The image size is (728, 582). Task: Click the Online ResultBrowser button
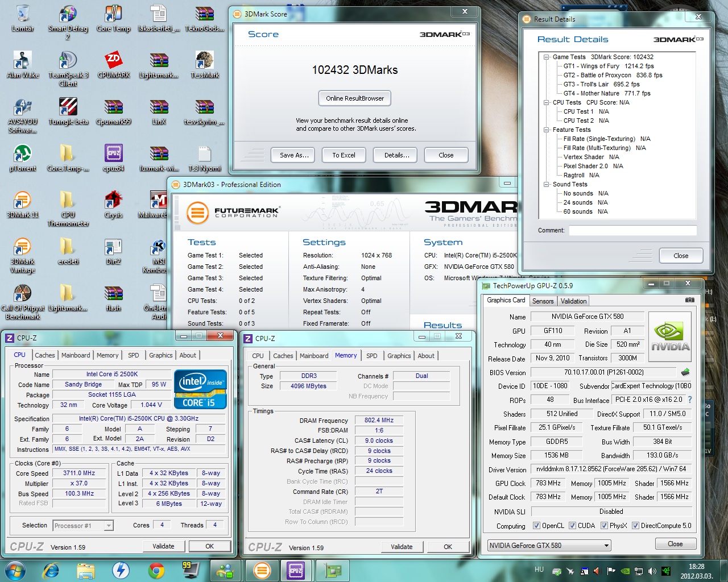coord(355,98)
